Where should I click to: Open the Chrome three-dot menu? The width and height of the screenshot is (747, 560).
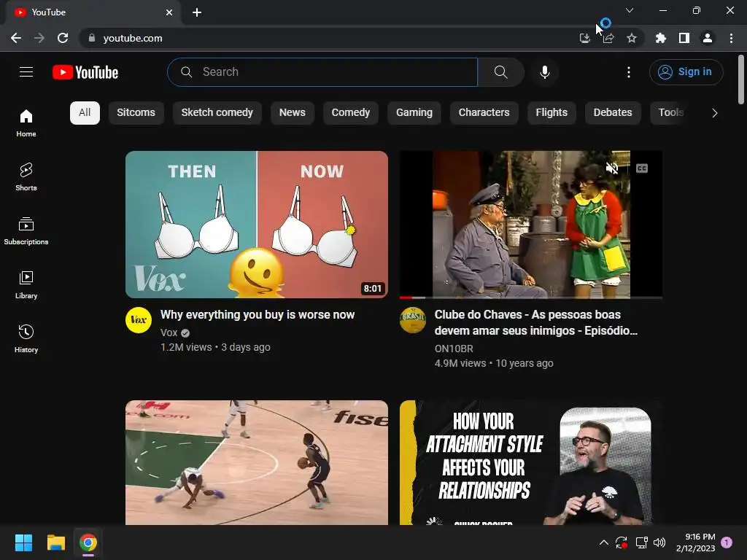(x=731, y=38)
